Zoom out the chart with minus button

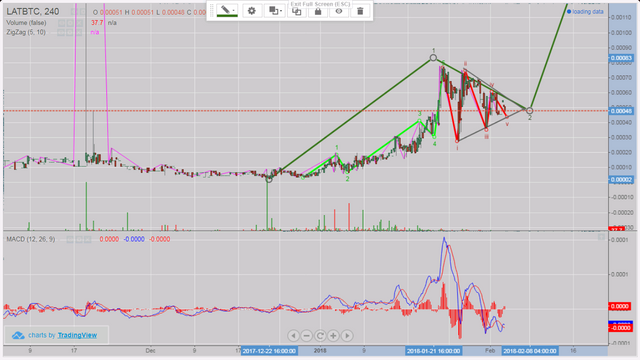click(307, 336)
